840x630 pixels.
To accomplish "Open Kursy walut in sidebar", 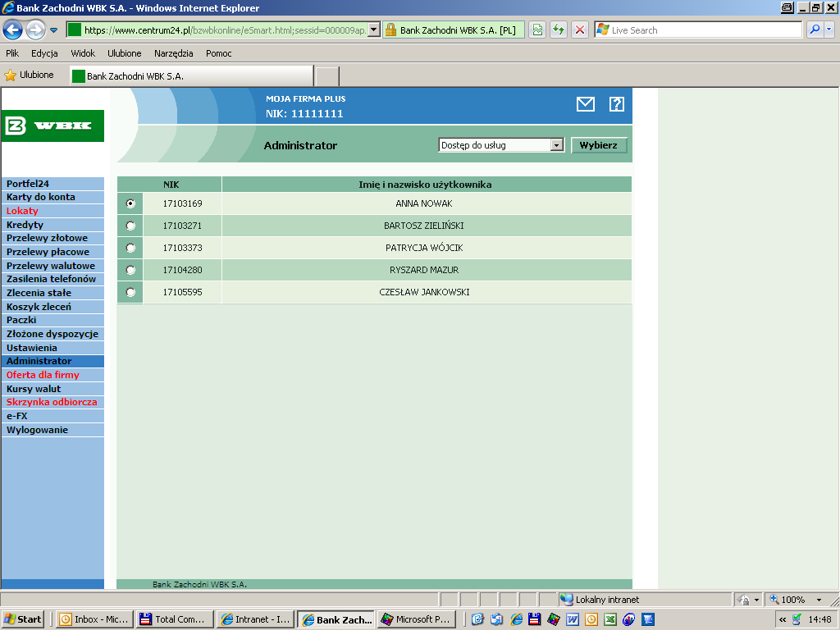I will pos(52,389).
